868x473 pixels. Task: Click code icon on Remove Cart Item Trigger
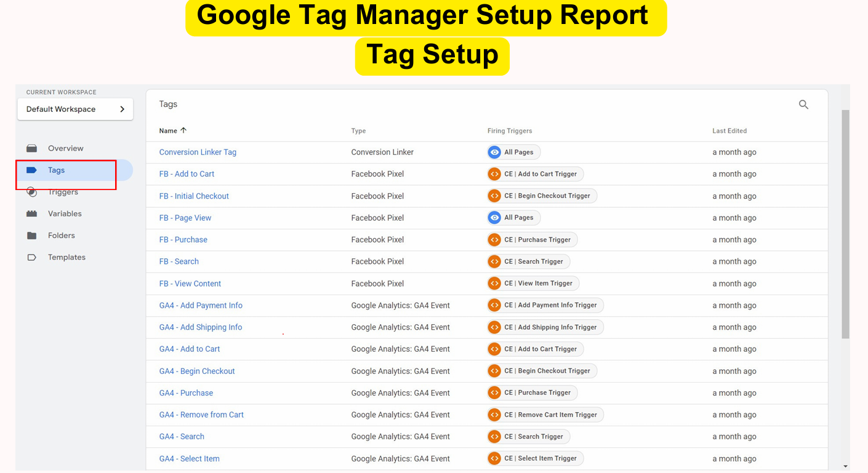[x=494, y=415]
